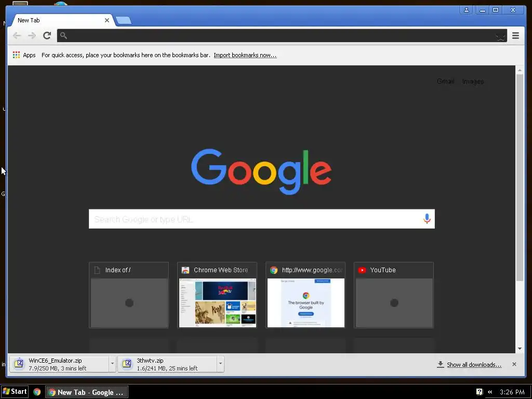This screenshot has height=399, width=532.
Task: Click the zip icon of 3thwtv.zip
Action: coord(127,364)
